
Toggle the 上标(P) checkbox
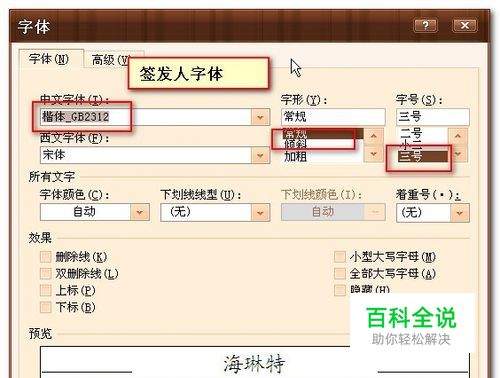46,290
